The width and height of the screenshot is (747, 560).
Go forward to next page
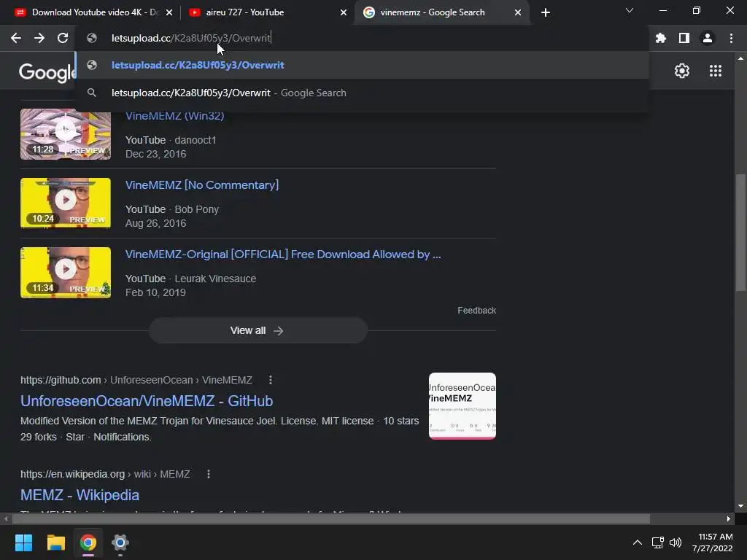point(39,38)
